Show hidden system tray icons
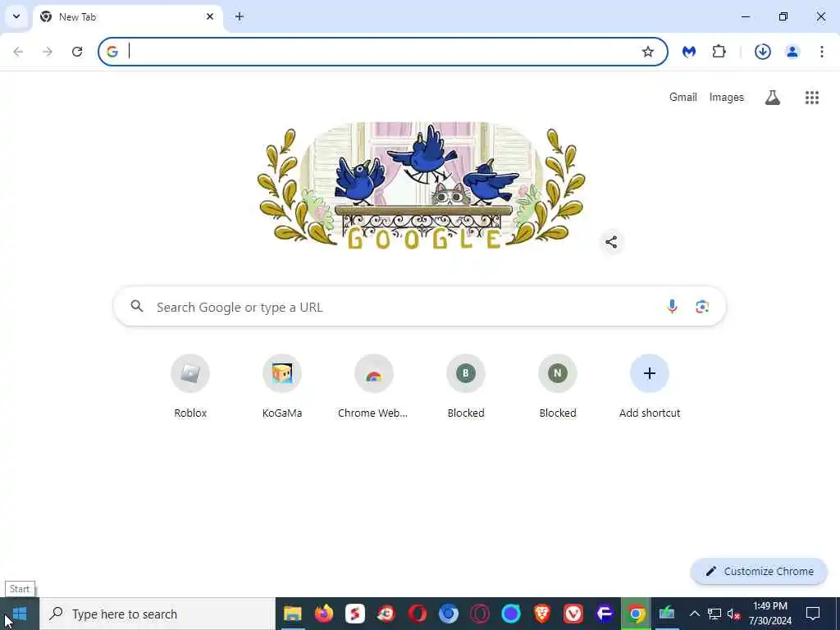Image resolution: width=840 pixels, height=630 pixels. point(694,614)
